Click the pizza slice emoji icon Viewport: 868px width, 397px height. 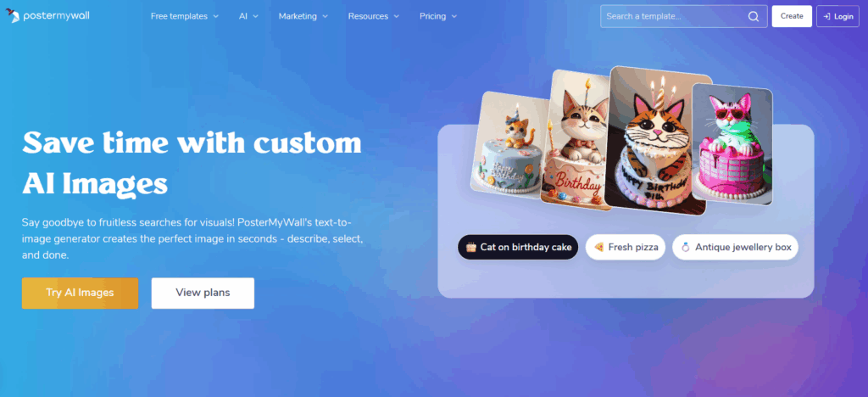coord(598,248)
